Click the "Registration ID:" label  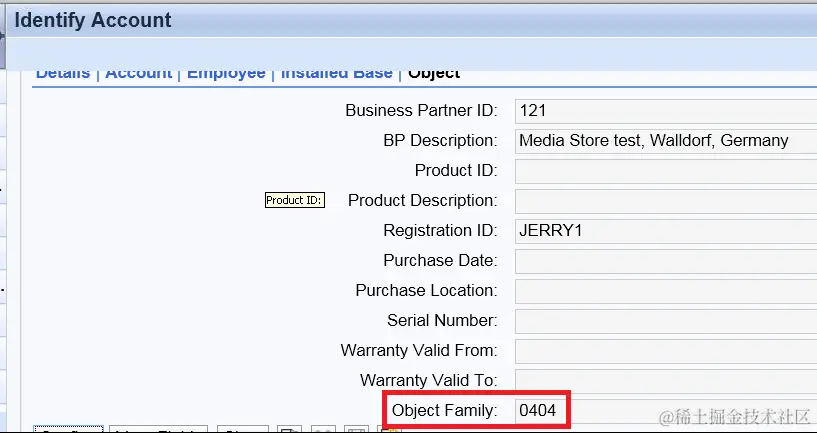coord(440,230)
